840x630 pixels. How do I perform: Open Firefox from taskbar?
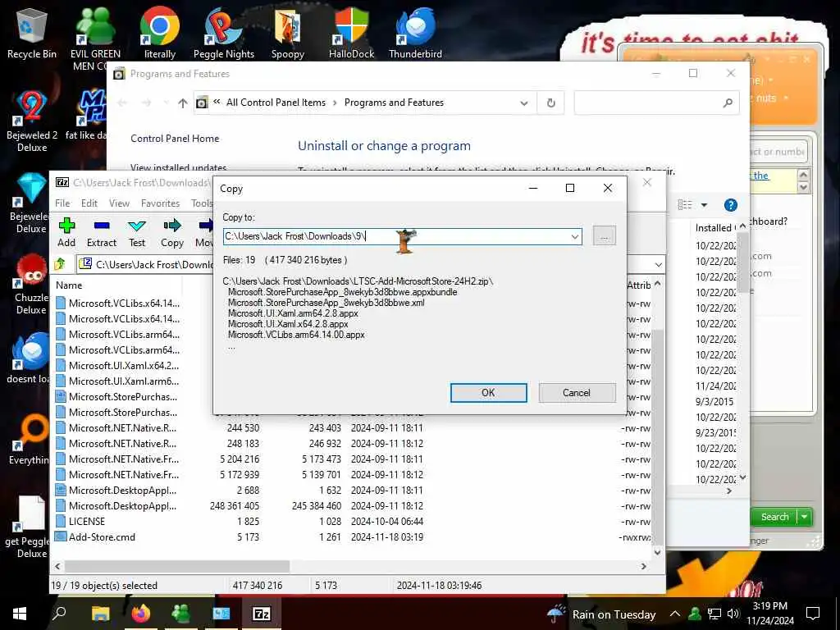(x=140, y=614)
